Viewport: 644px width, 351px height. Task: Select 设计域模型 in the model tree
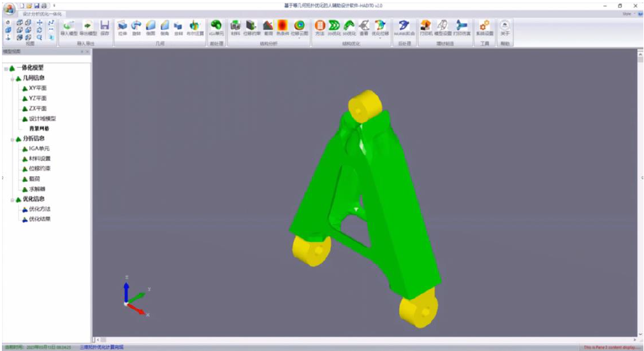tap(42, 119)
